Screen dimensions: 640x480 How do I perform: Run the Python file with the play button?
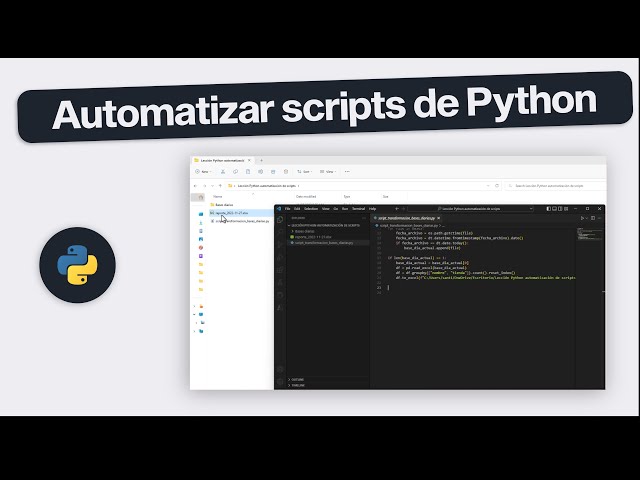point(582,218)
